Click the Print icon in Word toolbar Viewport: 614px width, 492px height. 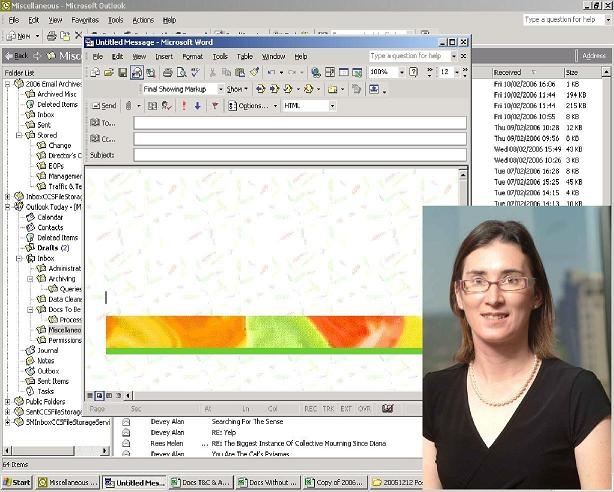[x=168, y=72]
